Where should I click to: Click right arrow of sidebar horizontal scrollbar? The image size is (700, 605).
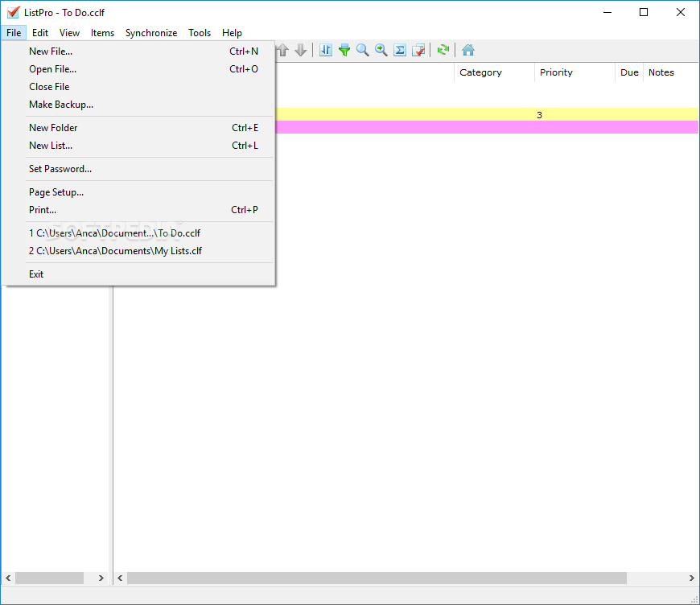(x=101, y=578)
